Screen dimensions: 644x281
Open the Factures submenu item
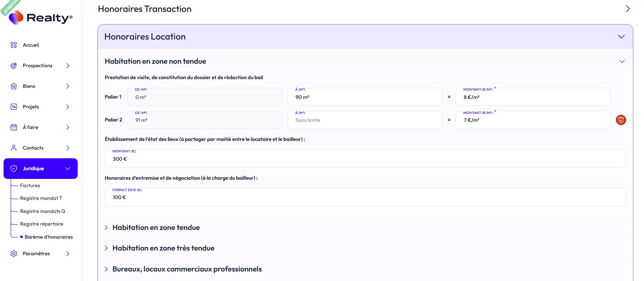(x=30, y=186)
